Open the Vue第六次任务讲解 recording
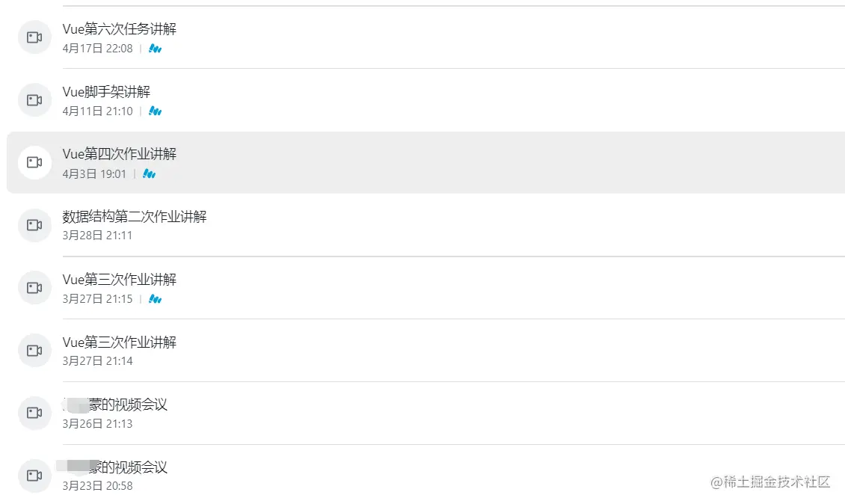Viewport: 845px width, 504px height. pyautogui.click(x=120, y=29)
